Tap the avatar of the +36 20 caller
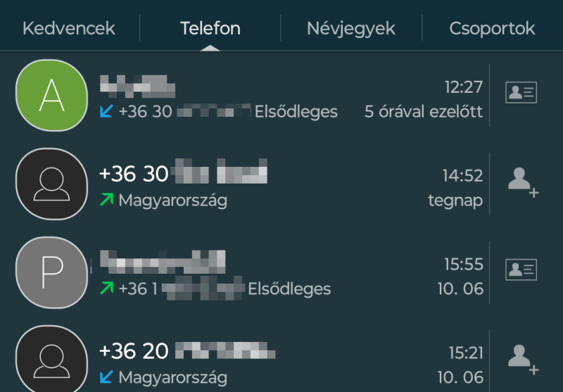563x392 pixels. pos(51,360)
